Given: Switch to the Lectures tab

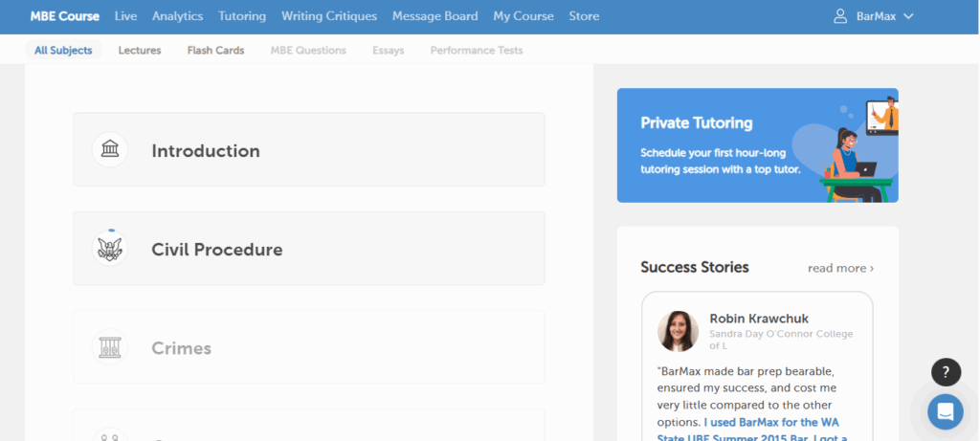Looking at the screenshot, I should click(140, 50).
